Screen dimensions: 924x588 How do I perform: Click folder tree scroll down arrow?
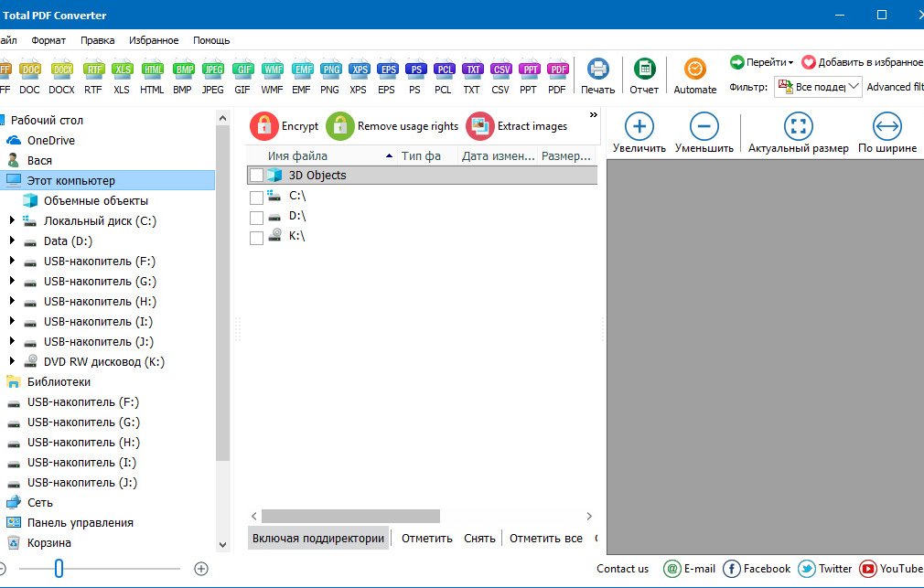(222, 544)
